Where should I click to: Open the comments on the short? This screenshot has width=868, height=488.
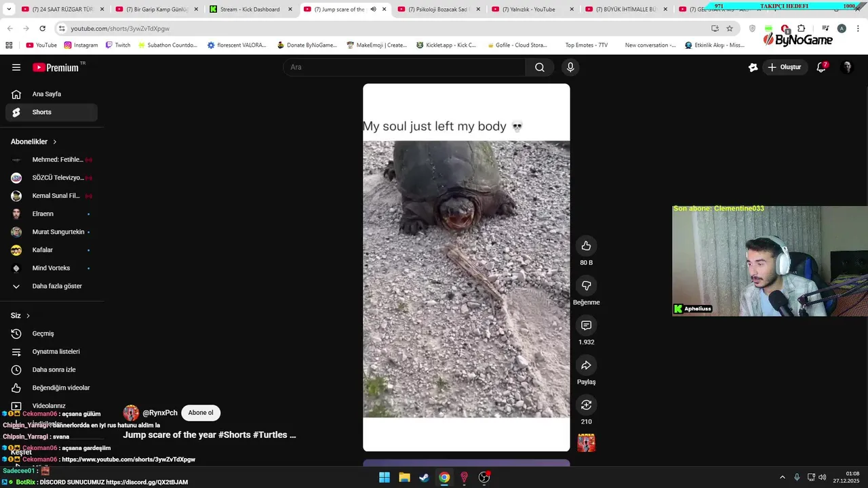[587, 325]
